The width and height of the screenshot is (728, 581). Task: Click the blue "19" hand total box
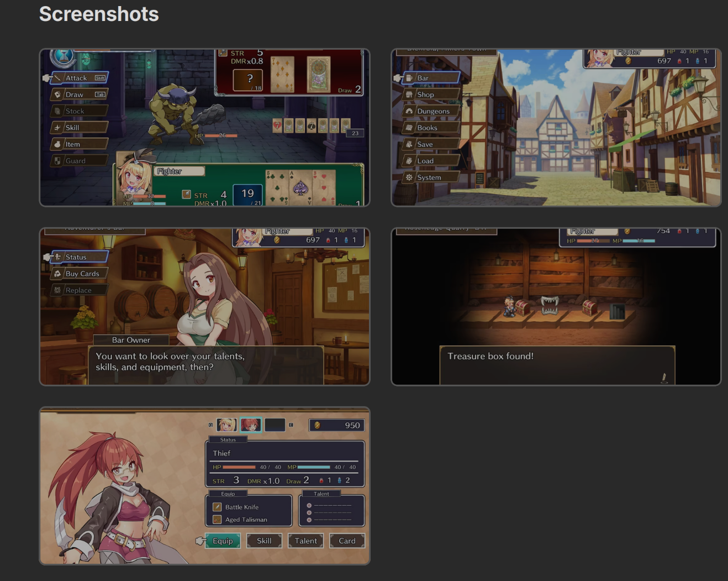pos(247,195)
